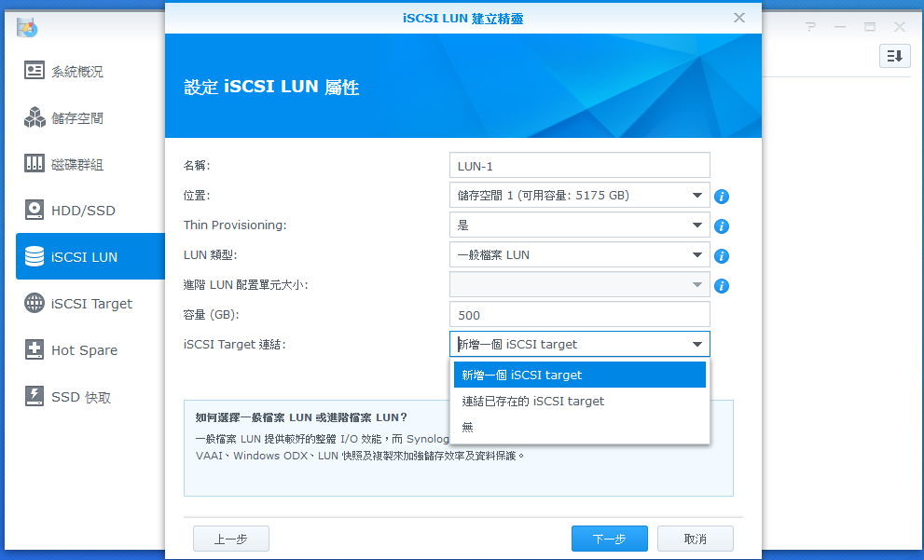Open HDD/SSD sidebar tab

click(x=90, y=210)
